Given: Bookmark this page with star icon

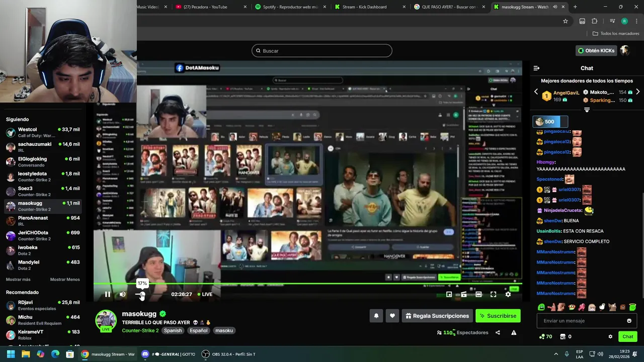Looking at the screenshot, I should (566, 21).
